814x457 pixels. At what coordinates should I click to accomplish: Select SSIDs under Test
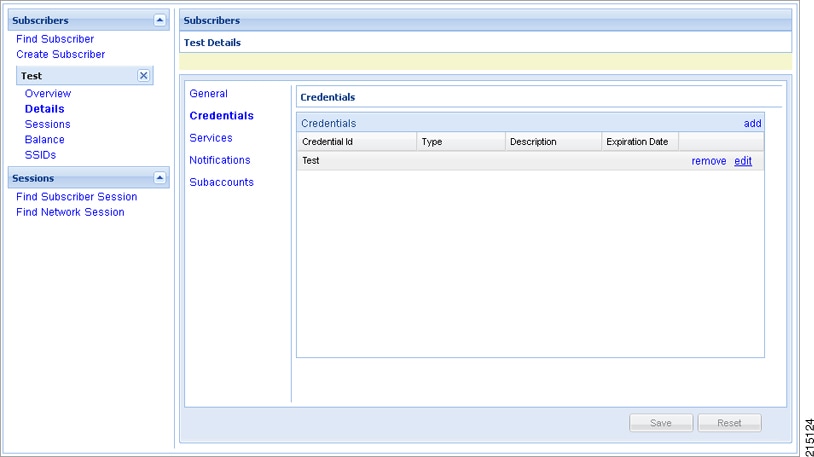(40, 155)
